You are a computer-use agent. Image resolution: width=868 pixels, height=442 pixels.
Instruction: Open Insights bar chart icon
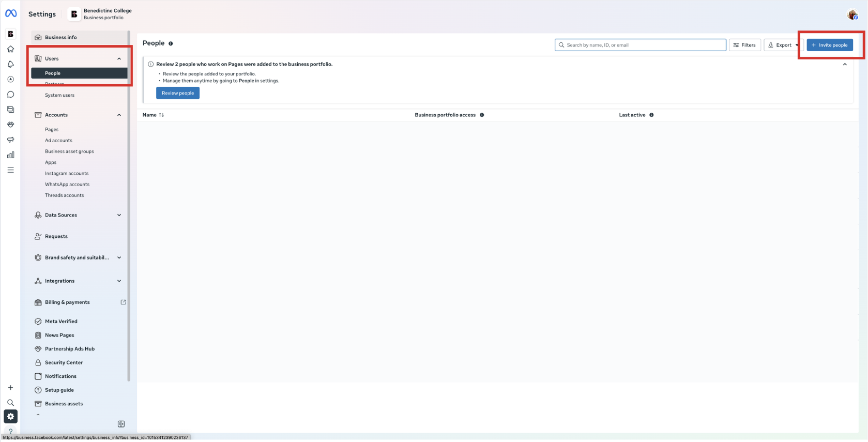(x=10, y=155)
